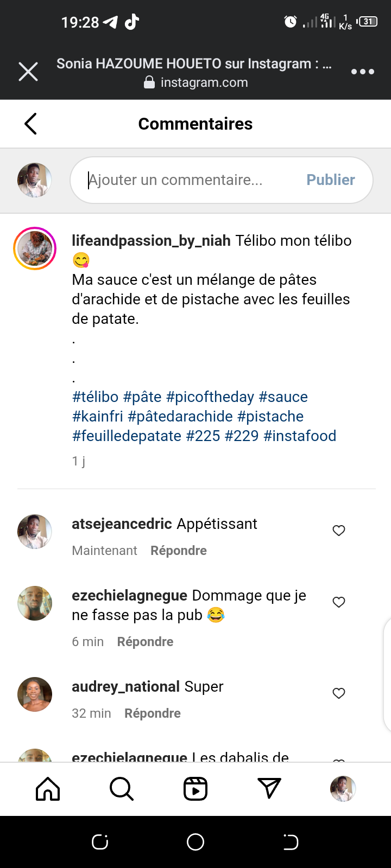Close the in-app browser with X
391x868 pixels.
[28, 72]
